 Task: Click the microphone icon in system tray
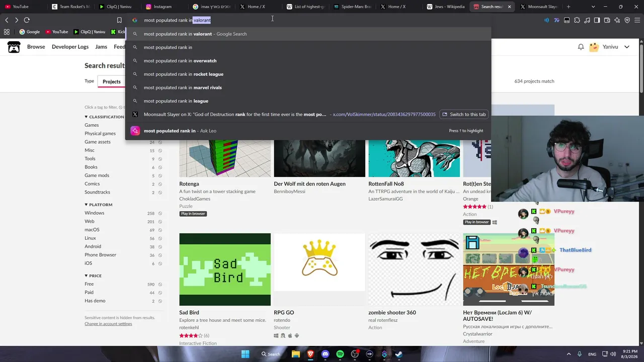(x=580, y=354)
